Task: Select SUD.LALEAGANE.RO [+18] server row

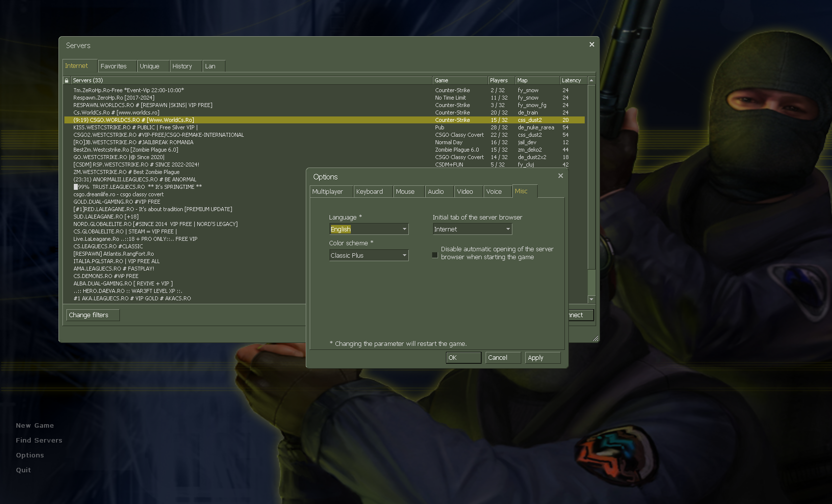Action: coord(185,217)
